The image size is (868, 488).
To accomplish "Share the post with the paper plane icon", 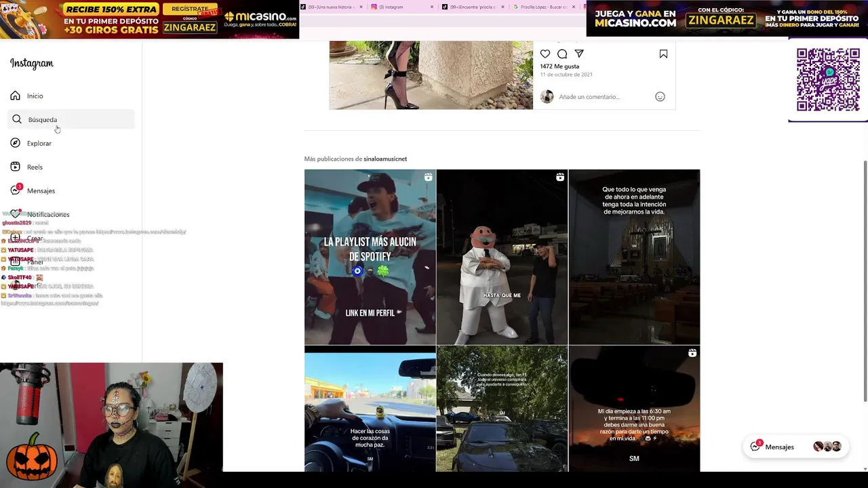I will pos(579,54).
